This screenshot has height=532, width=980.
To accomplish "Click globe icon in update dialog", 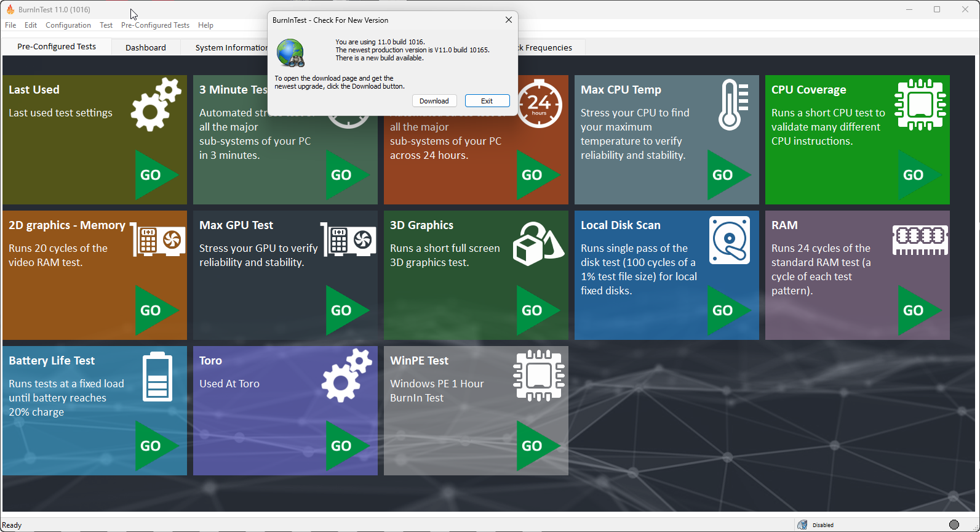I will point(290,53).
